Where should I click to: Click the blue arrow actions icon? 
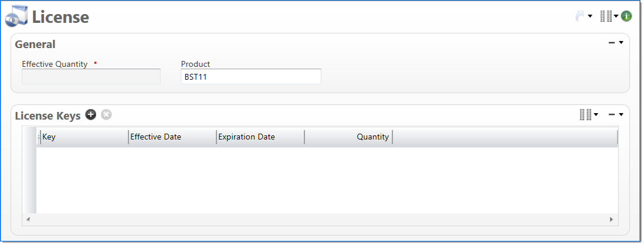pos(580,16)
